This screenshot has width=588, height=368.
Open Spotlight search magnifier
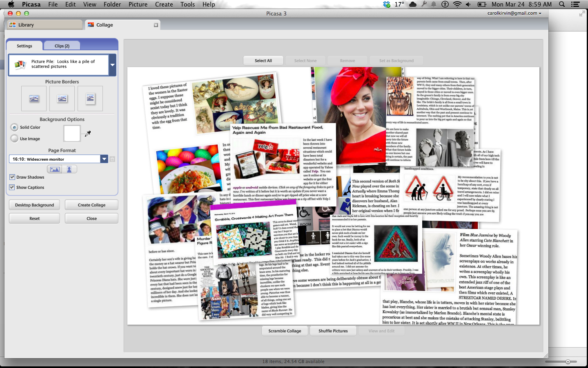[x=562, y=4]
